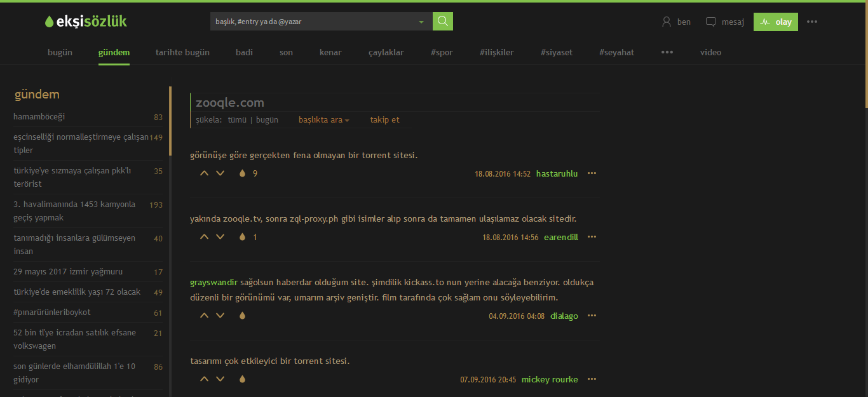Click the favorite drop icon on dialago's entry
Viewport: 868px width, 397px height.
(x=242, y=315)
